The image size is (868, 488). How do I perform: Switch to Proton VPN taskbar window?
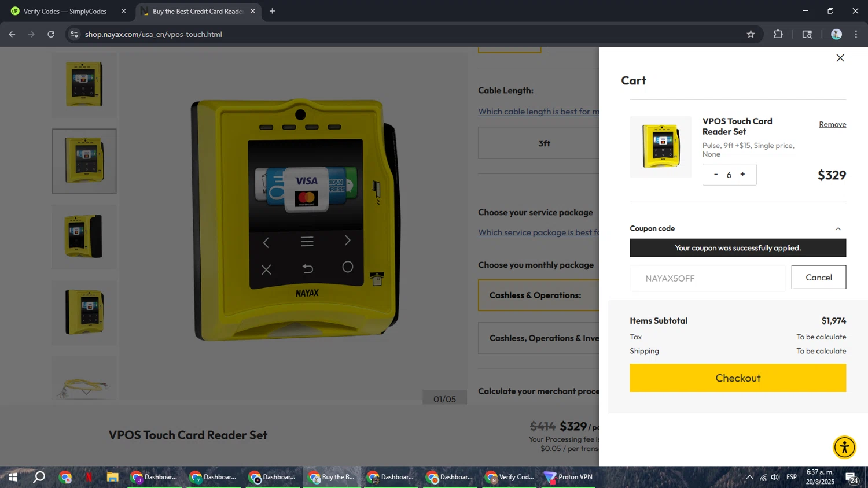point(568,477)
